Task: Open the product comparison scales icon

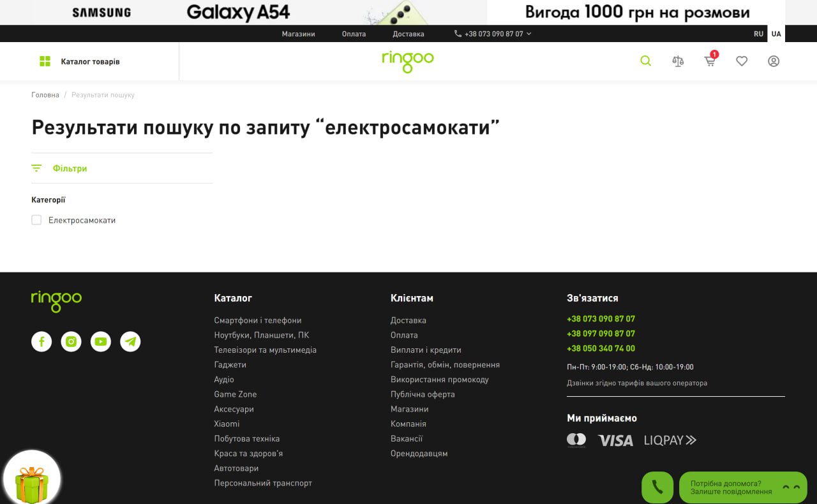Action: coord(678,61)
